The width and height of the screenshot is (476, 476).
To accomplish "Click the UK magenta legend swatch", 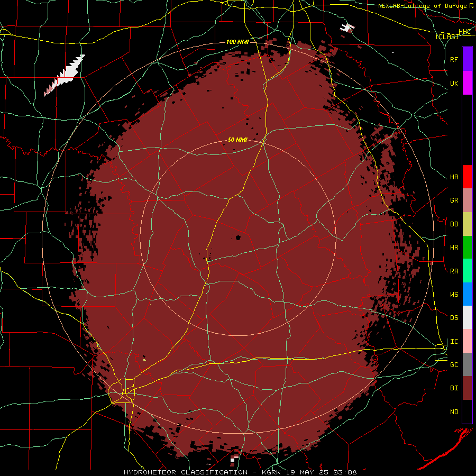I will pos(467,83).
